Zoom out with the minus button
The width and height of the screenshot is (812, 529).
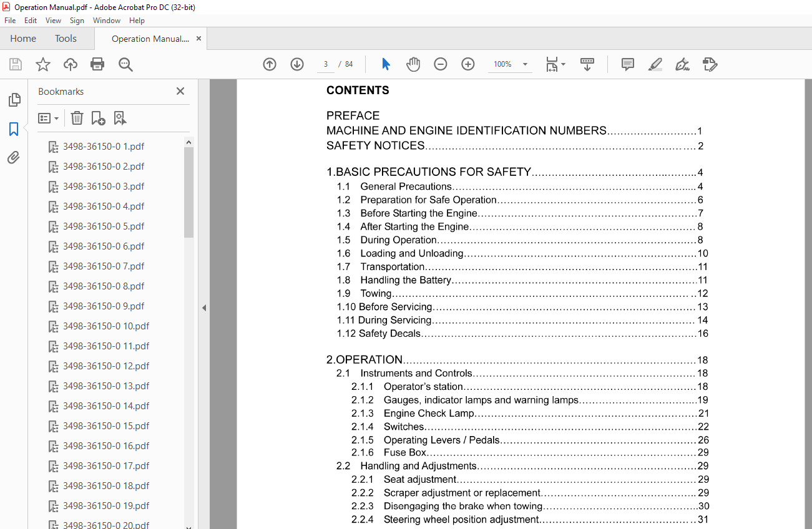tap(441, 64)
